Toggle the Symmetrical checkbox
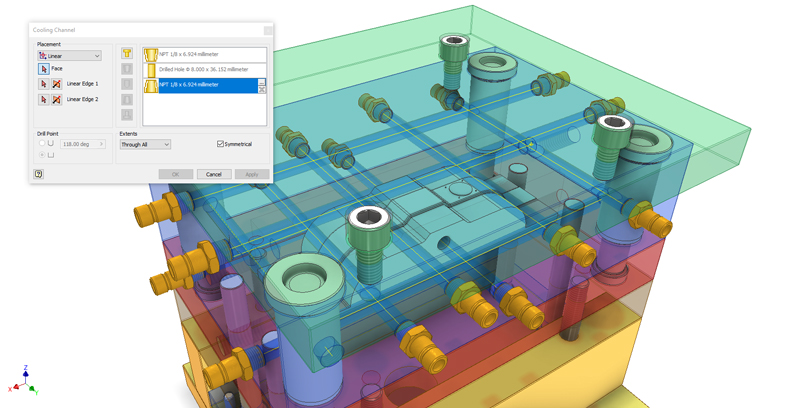This screenshot has height=408, width=792. tap(220, 144)
